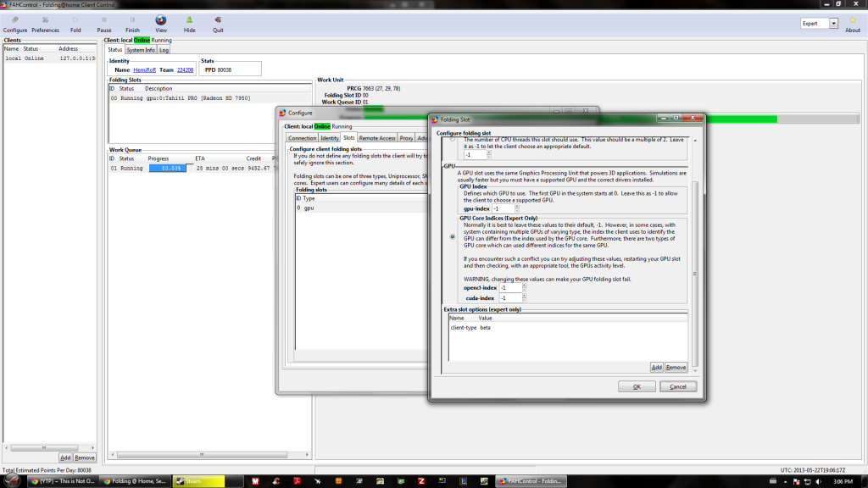Click the red Z taskbar icon
This screenshot has width=868, height=488.
click(421, 481)
